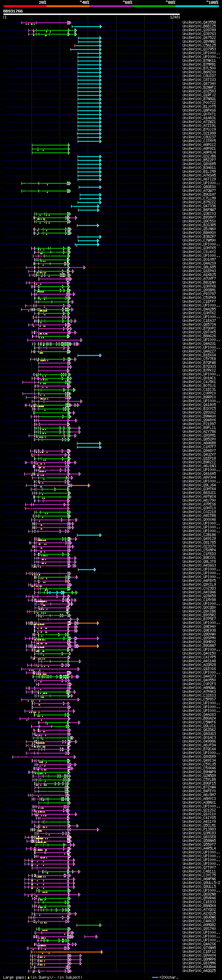Screen dimensions: 222x980
Task: Click the purple alignment bar for UniRef100_Q43558
Action: point(46,23)
